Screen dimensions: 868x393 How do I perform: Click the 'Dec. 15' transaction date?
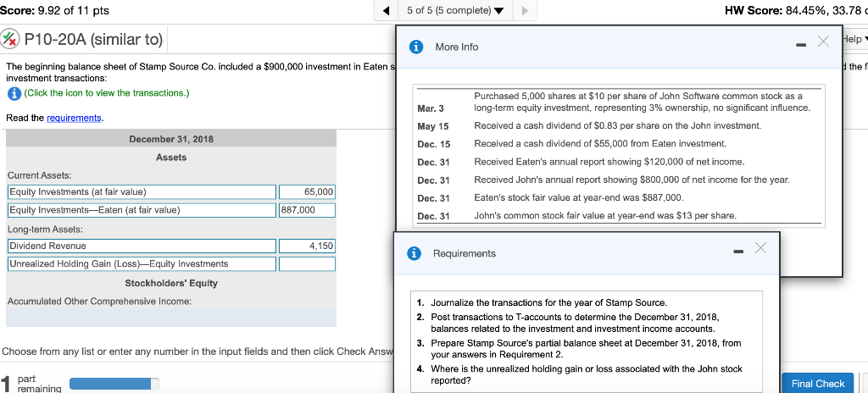(x=434, y=145)
